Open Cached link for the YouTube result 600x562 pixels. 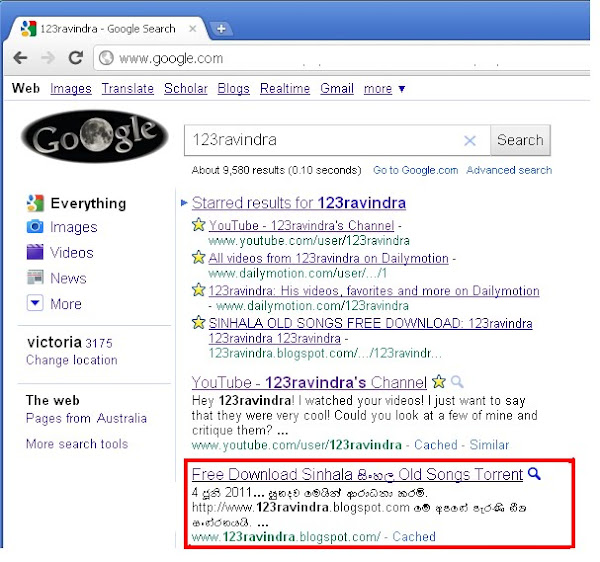coord(436,445)
